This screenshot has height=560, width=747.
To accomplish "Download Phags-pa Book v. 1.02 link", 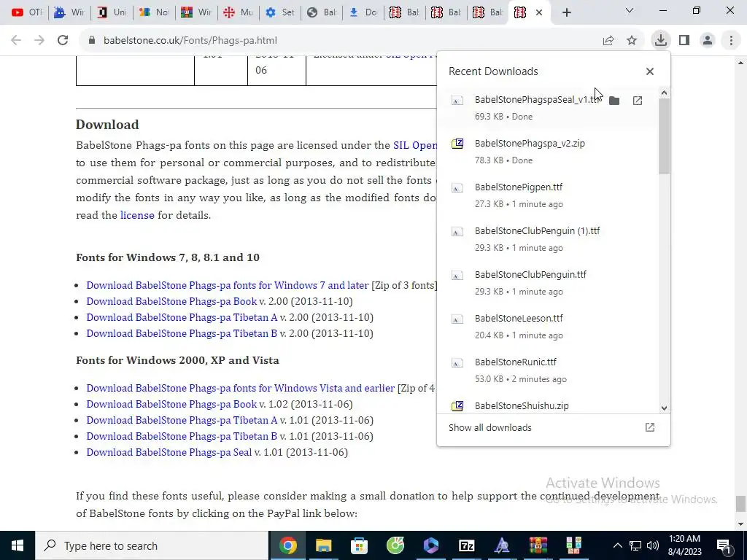I will coord(171,404).
